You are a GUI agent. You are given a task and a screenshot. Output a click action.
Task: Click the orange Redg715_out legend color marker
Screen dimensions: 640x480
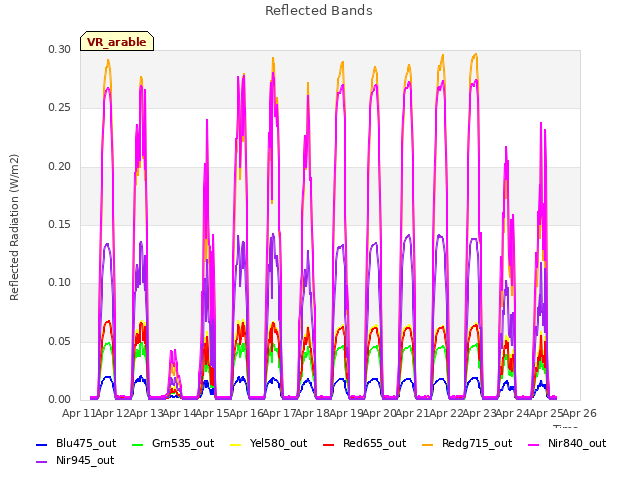click(427, 444)
